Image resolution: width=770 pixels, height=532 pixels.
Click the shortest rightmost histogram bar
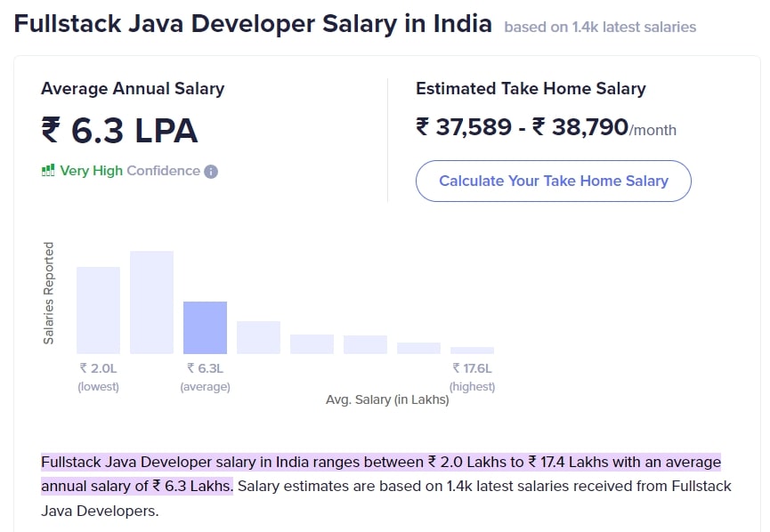[x=472, y=350]
